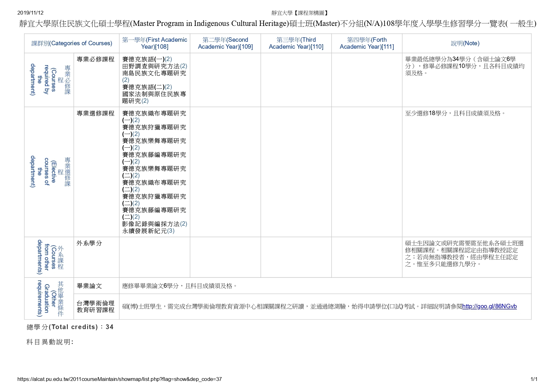The height and width of the screenshot is (392, 555).
Task: Click the 畢業論文 row label
Action: point(89,286)
